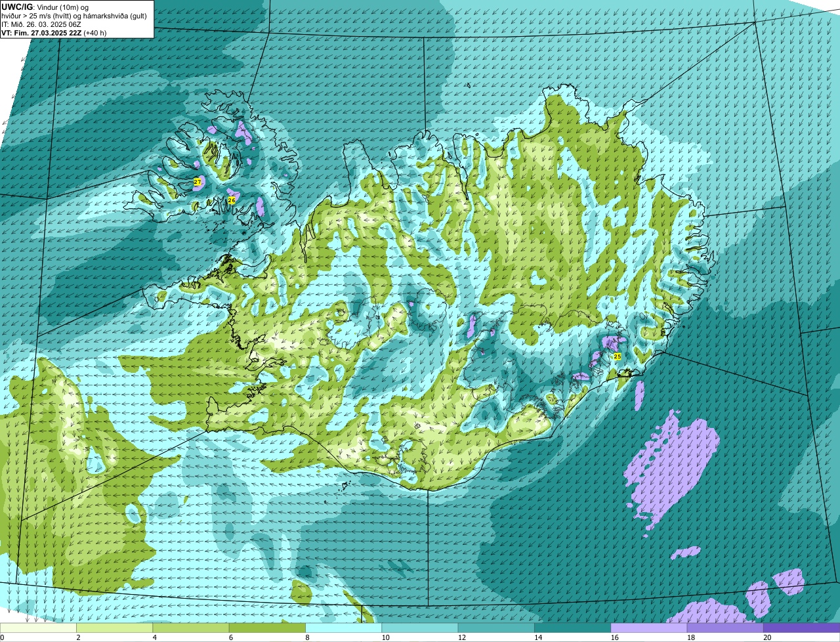The image size is (840, 642).
Task: Select the 16–18 m/s lavender legend swatch
Action: point(649,628)
